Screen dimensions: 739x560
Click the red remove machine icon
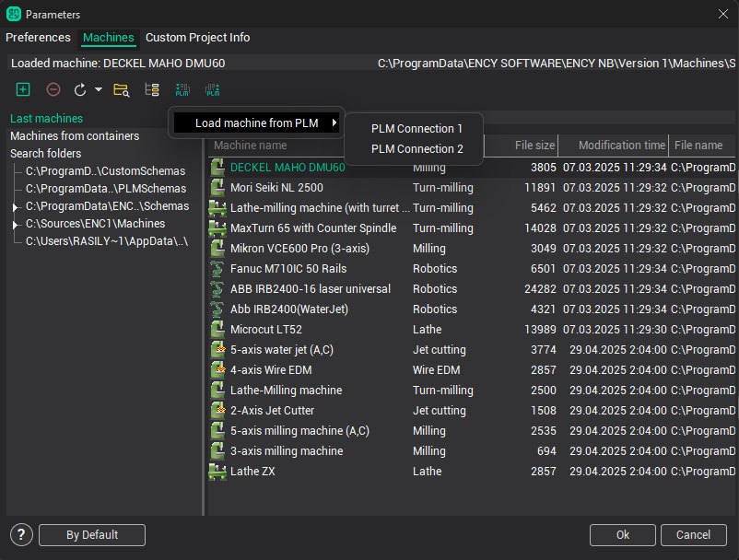click(53, 89)
